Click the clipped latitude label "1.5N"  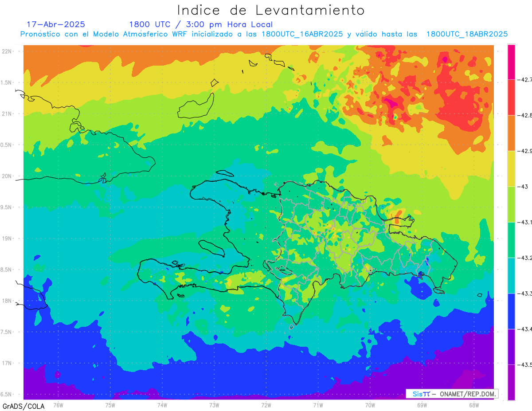[x=6, y=82]
